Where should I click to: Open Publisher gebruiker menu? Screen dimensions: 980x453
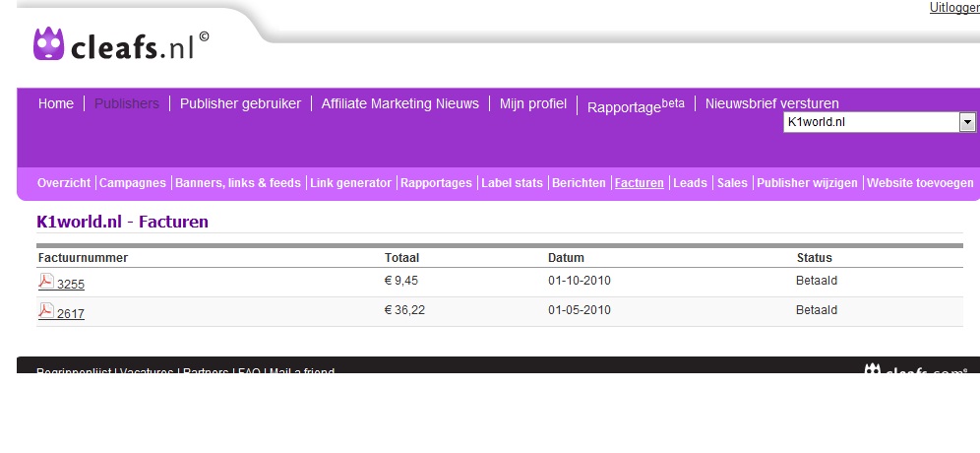[241, 103]
